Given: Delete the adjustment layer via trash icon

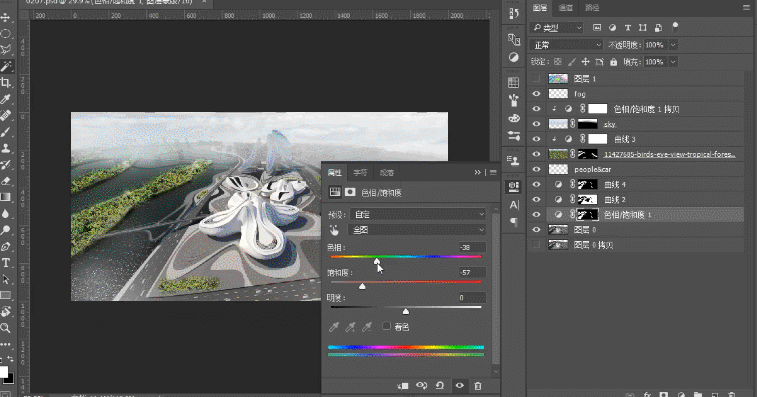Looking at the screenshot, I should (x=477, y=385).
